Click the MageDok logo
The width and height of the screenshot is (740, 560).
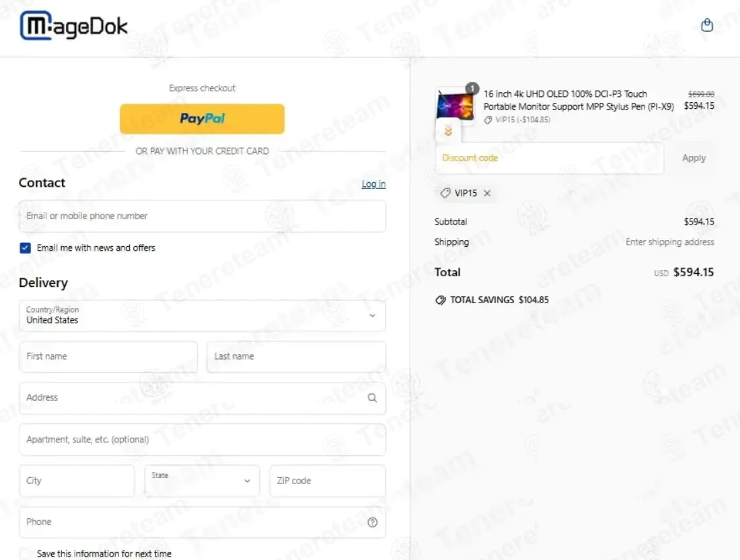pyautogui.click(x=73, y=26)
